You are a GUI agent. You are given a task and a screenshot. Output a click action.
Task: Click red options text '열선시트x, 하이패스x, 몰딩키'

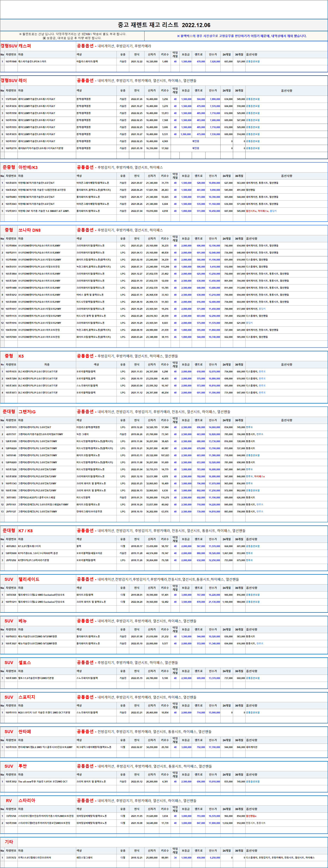[x=261, y=211]
